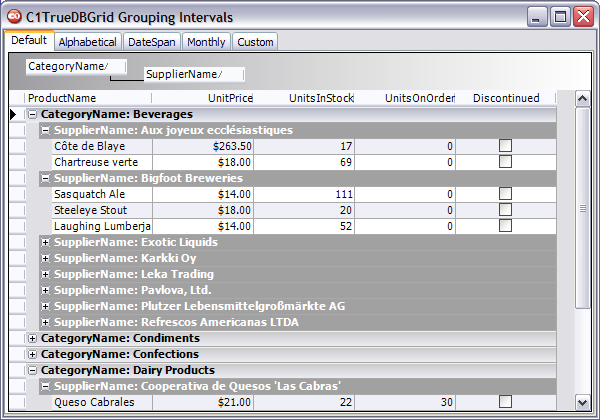Select the Queso Cabrales product cell
Screen dimensions: 600x420
102,402
